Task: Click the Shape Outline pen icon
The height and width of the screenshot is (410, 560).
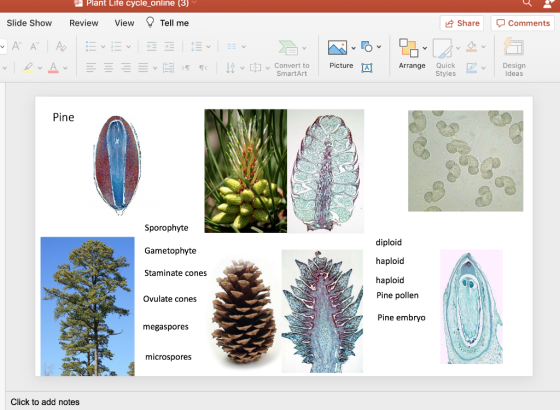Action: [x=472, y=68]
